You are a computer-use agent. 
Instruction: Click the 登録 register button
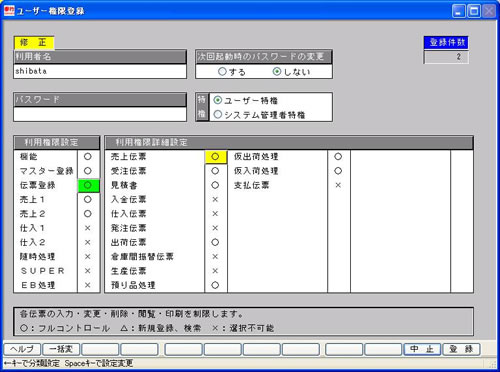pos(461,349)
